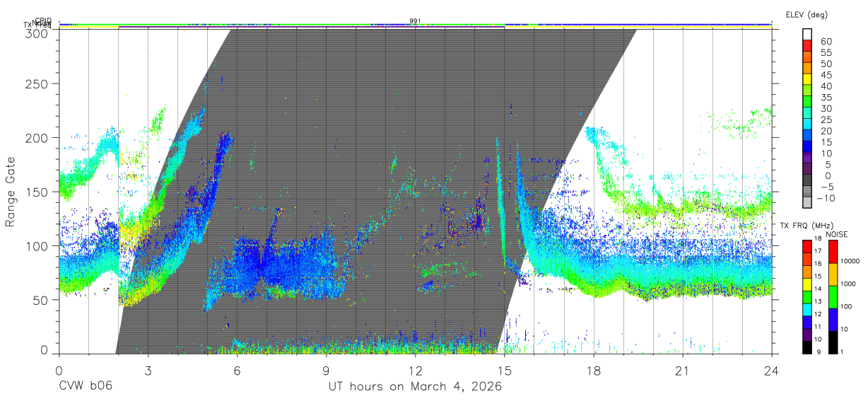The width and height of the screenshot is (868, 401).
Task: Click the 12 tick label on UT hours axis
Action: coord(415,371)
